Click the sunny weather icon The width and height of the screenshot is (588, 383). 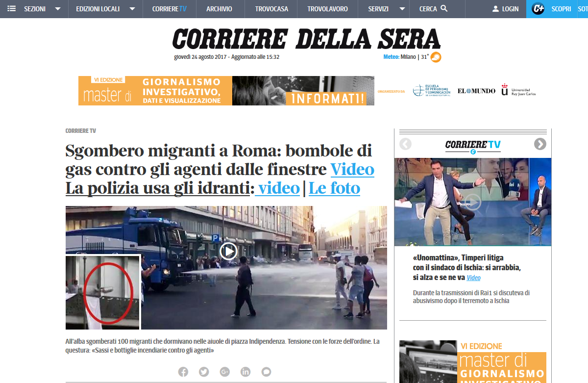(436, 57)
